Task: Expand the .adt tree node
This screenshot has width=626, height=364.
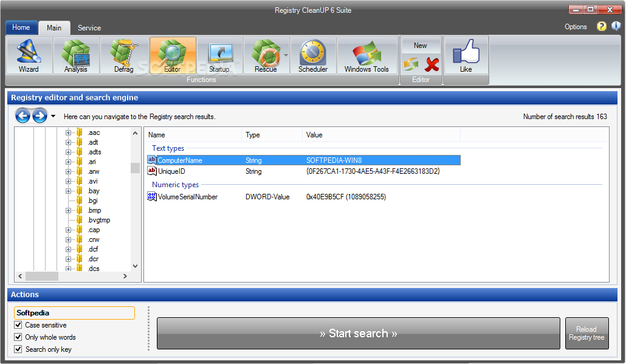Action: (x=68, y=142)
